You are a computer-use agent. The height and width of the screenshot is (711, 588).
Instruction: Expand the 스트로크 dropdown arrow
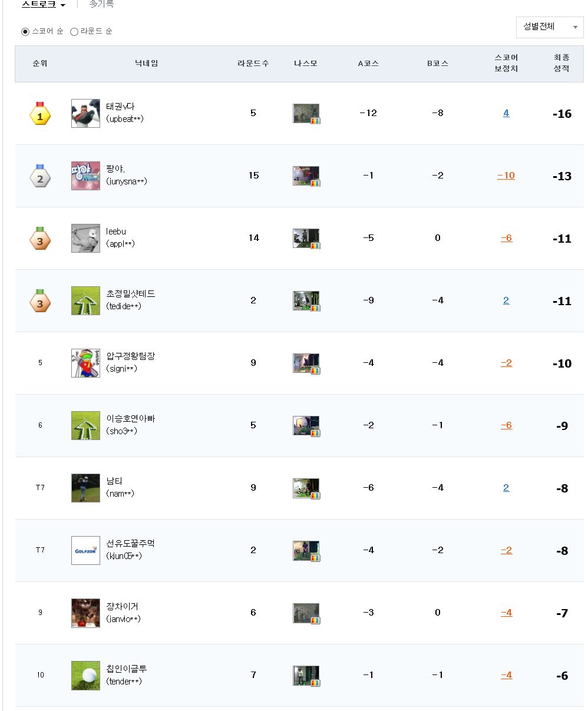pos(62,5)
